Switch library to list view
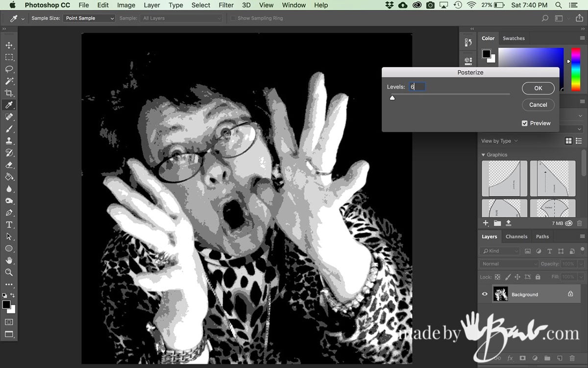This screenshot has width=588, height=368. [578, 141]
